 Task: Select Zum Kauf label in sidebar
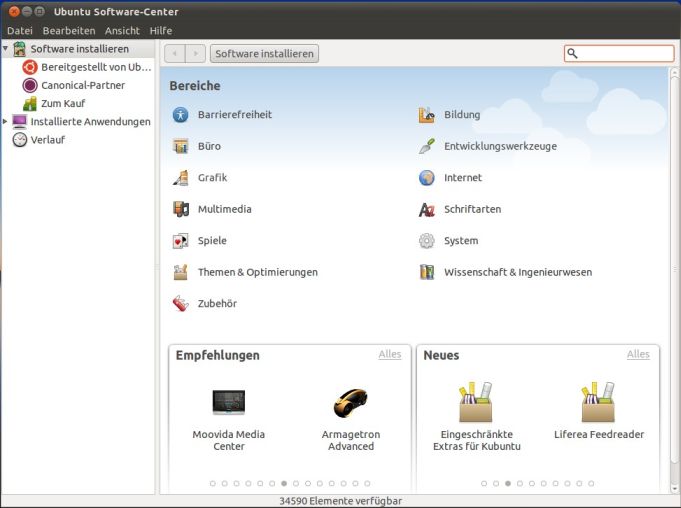(63, 103)
